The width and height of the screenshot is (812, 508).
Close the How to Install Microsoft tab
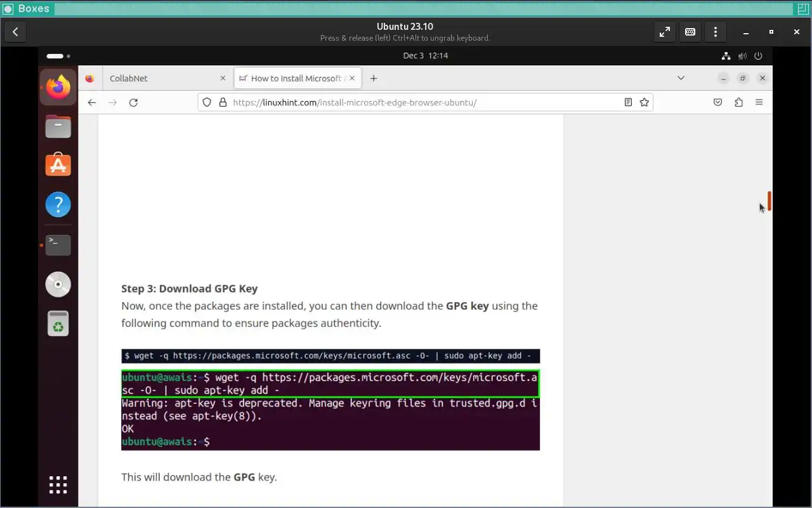click(353, 78)
